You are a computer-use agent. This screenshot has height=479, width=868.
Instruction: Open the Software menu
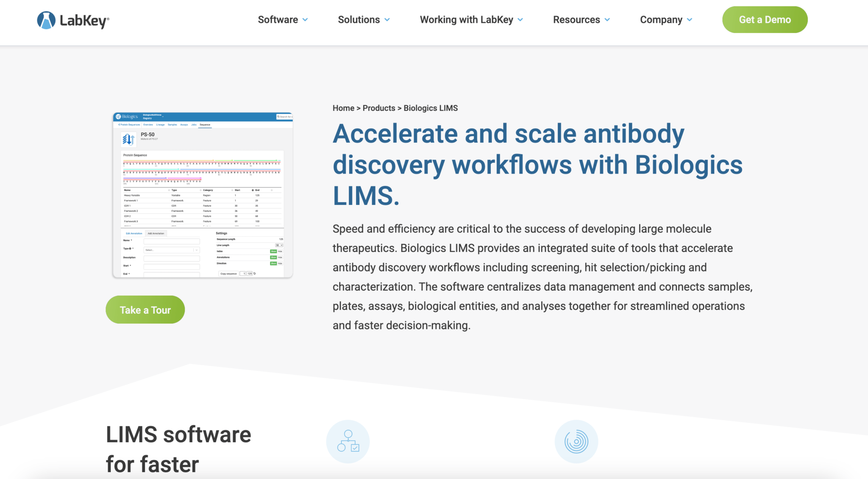click(278, 19)
